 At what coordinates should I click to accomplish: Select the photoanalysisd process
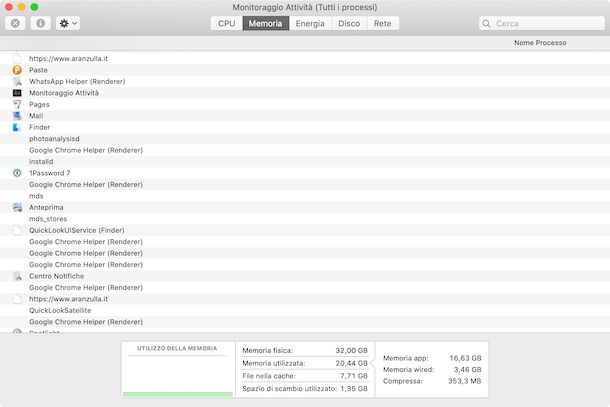[x=305, y=139]
